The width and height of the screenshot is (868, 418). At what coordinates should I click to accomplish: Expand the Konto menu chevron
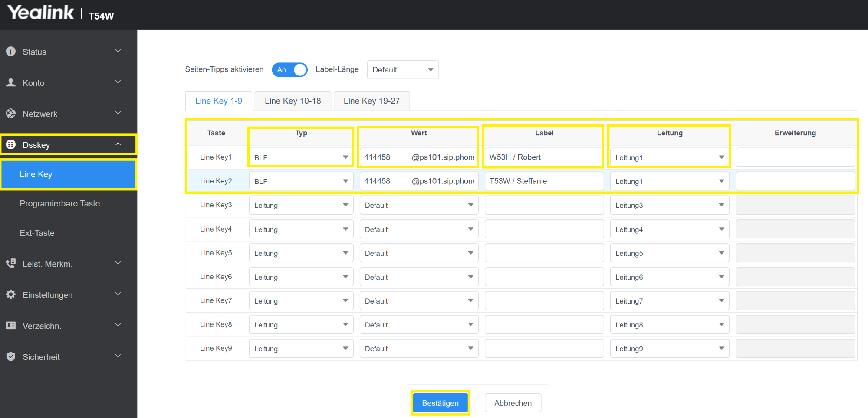coord(118,82)
